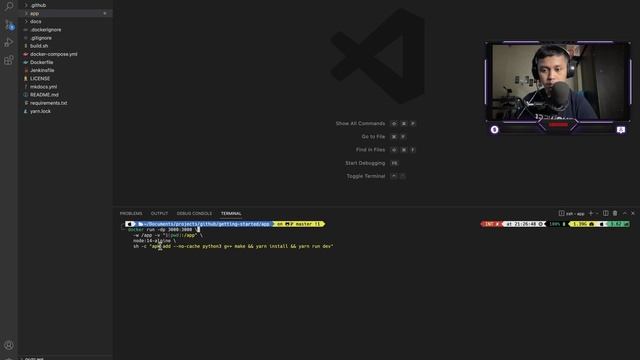640x360 pixels.
Task: Open the .dockerignore file
Action: tap(45, 30)
